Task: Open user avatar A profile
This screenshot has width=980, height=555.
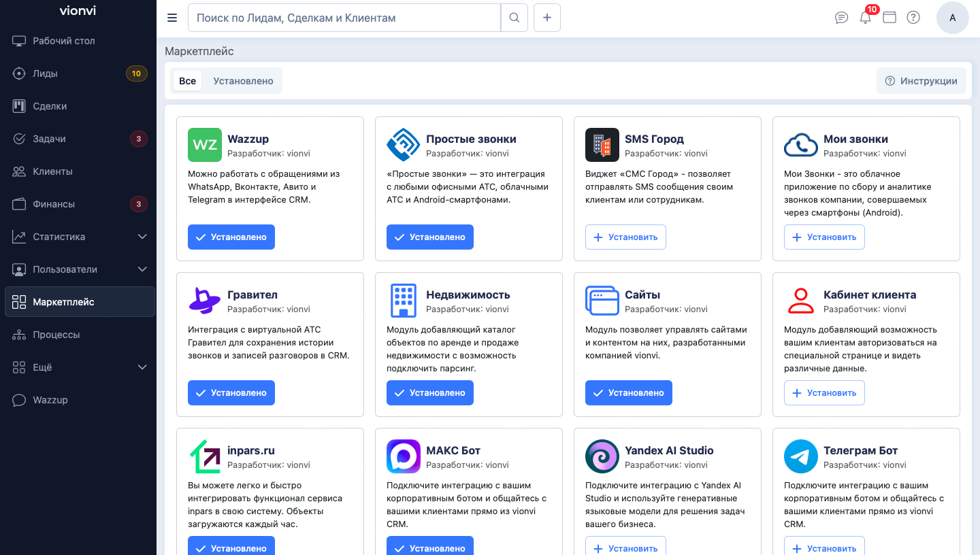Action: click(953, 18)
